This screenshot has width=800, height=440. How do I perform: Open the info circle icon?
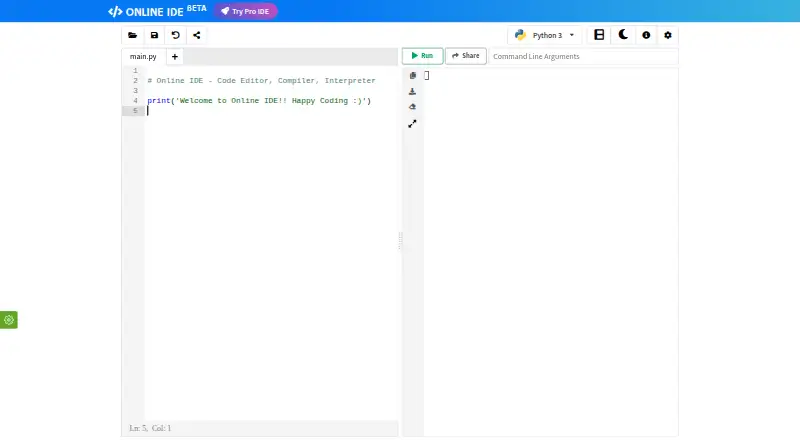(646, 35)
